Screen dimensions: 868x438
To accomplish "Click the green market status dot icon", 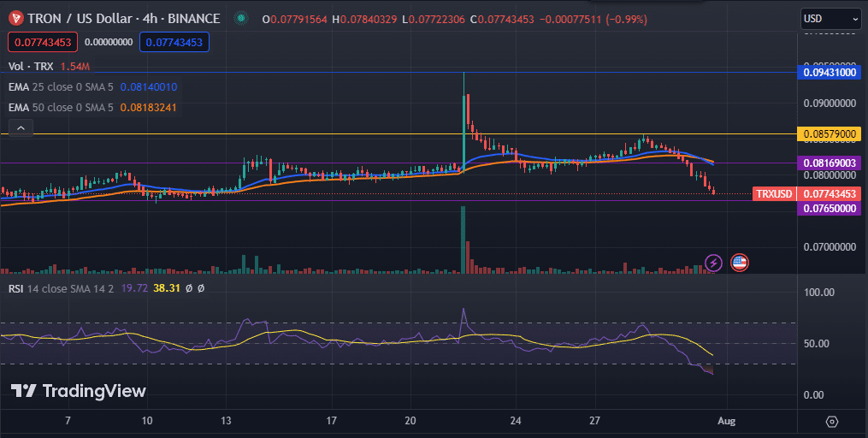I will [241, 19].
